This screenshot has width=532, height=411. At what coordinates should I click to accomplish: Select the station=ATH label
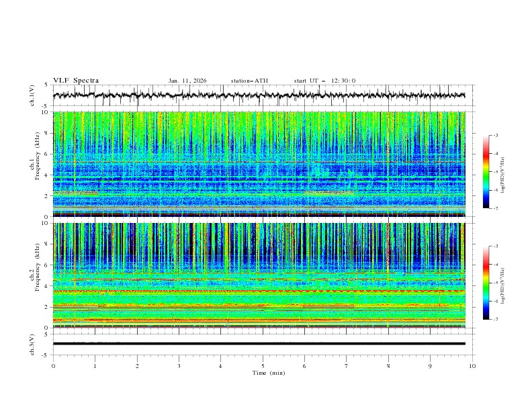tap(249, 81)
